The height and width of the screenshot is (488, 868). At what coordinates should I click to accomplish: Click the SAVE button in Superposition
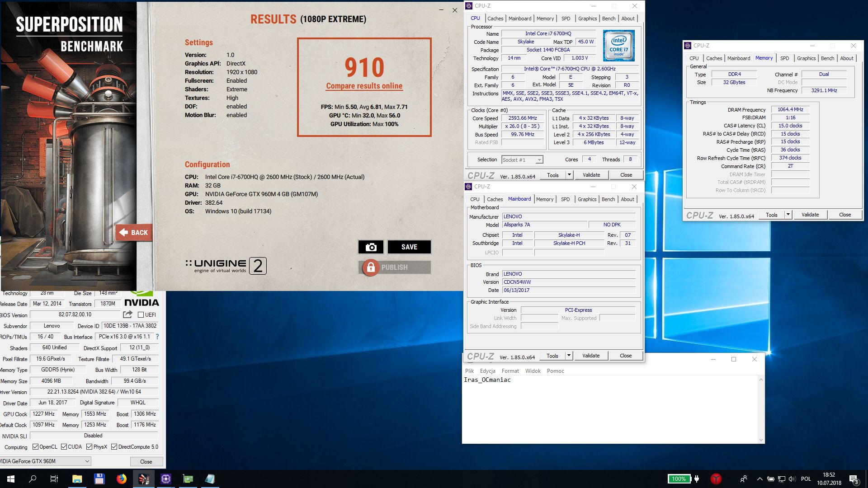tap(409, 247)
